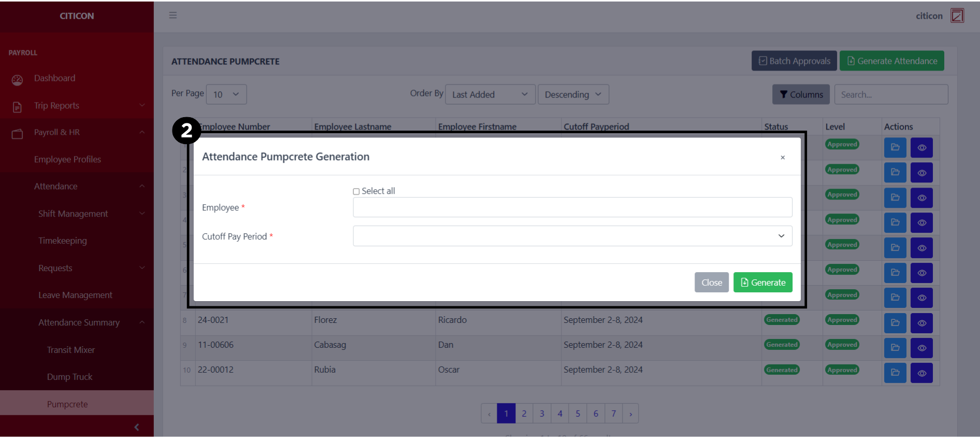Open the Cutoff Pay Period dropdown
The image size is (980, 438).
(x=572, y=236)
